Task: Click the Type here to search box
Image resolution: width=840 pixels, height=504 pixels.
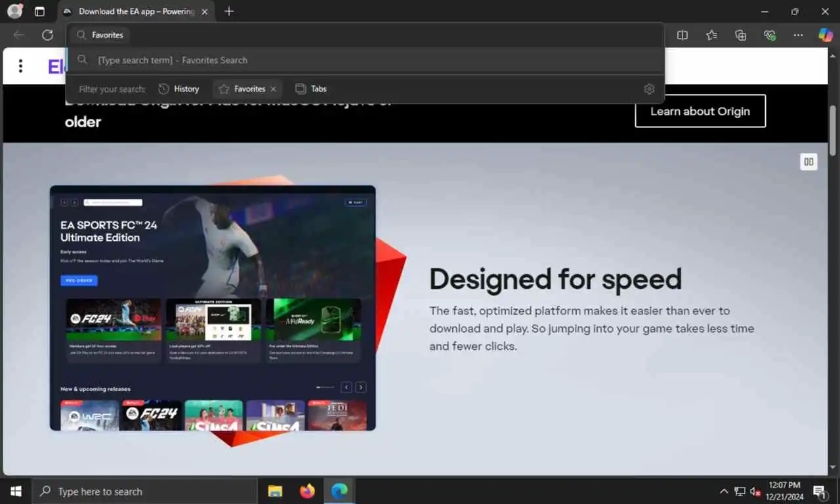Action: click(x=144, y=491)
